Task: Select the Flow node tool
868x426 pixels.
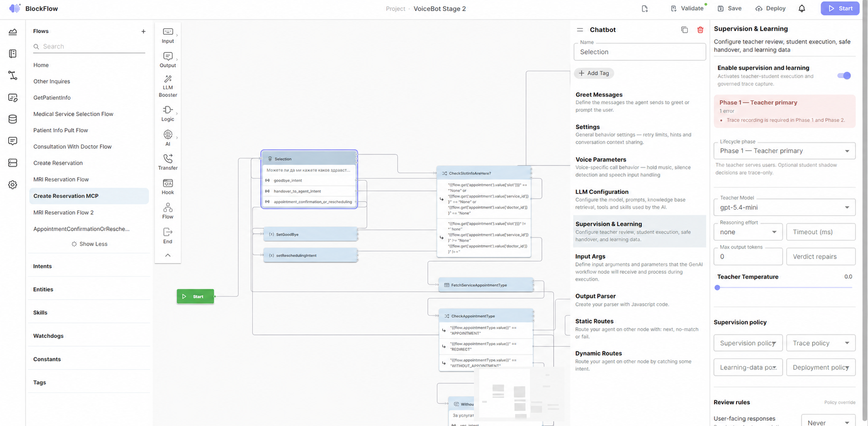Action: click(x=168, y=211)
